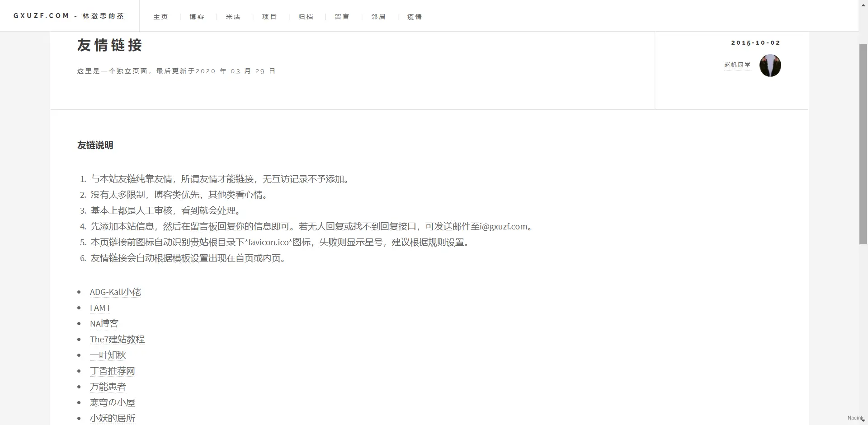The width and height of the screenshot is (868, 425).
Task: Open the 归档 archive page
Action: point(306,17)
